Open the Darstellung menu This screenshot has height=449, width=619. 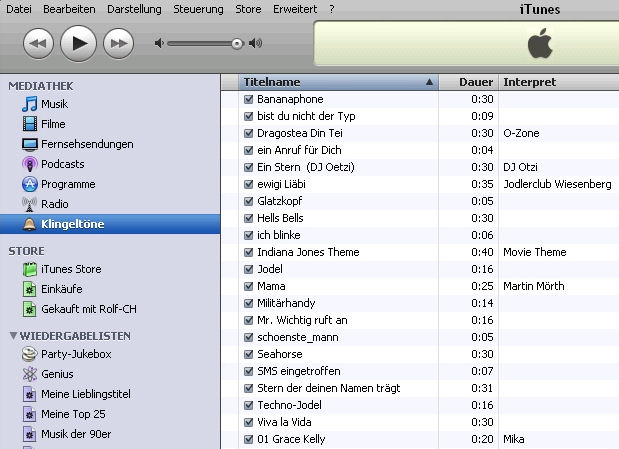point(134,9)
